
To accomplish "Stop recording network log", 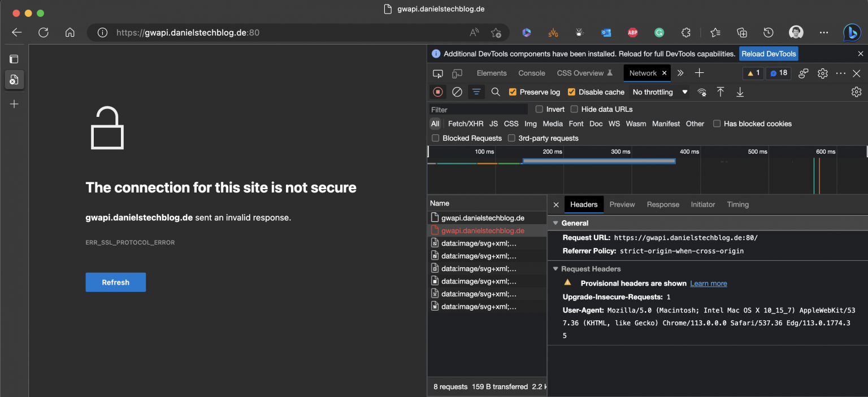I will click(438, 91).
